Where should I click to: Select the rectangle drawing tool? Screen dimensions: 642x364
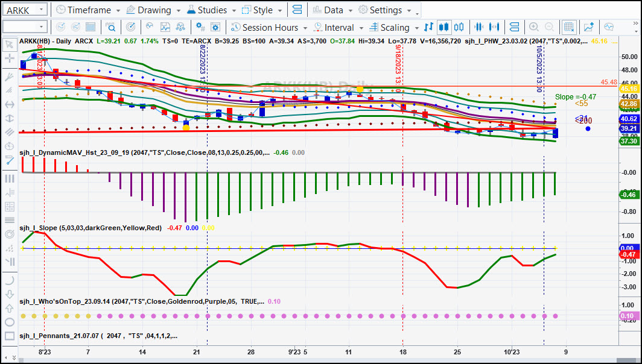(x=9, y=336)
